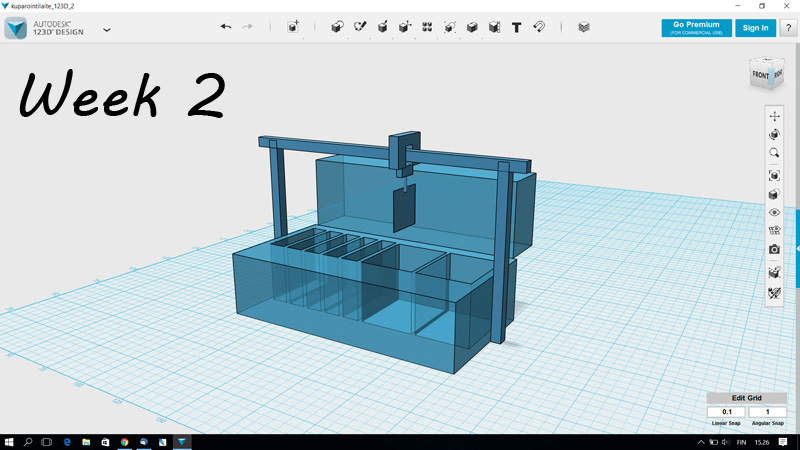The width and height of the screenshot is (800, 450).
Task: Select the Orbit navigation tool
Action: [774, 135]
